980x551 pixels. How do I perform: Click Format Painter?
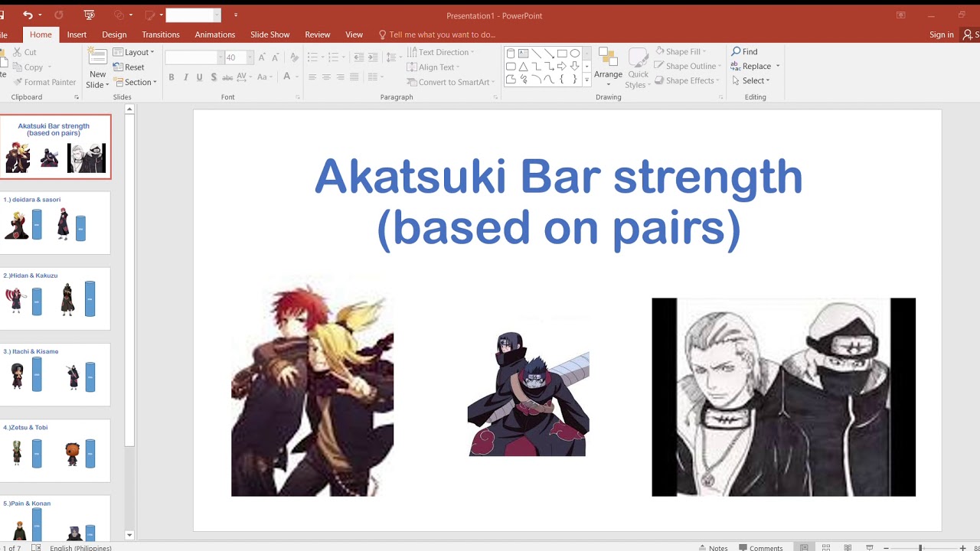coord(44,82)
